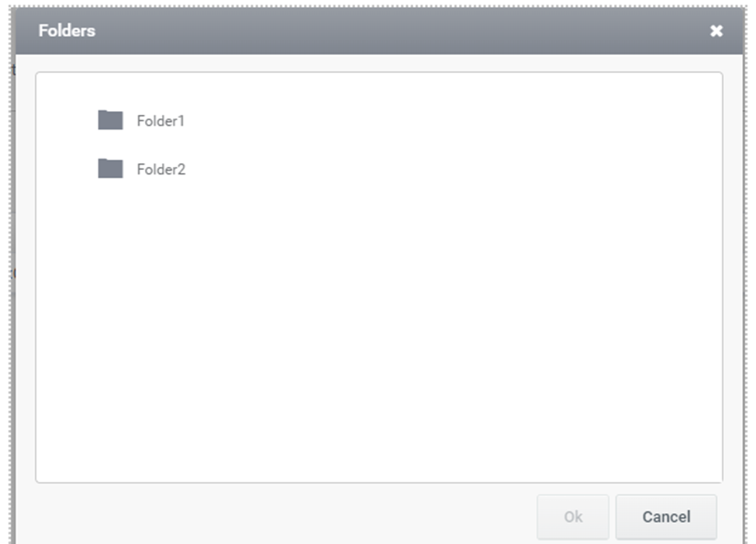Click the Folders dialog title text
756x544 pixels.
(x=67, y=30)
